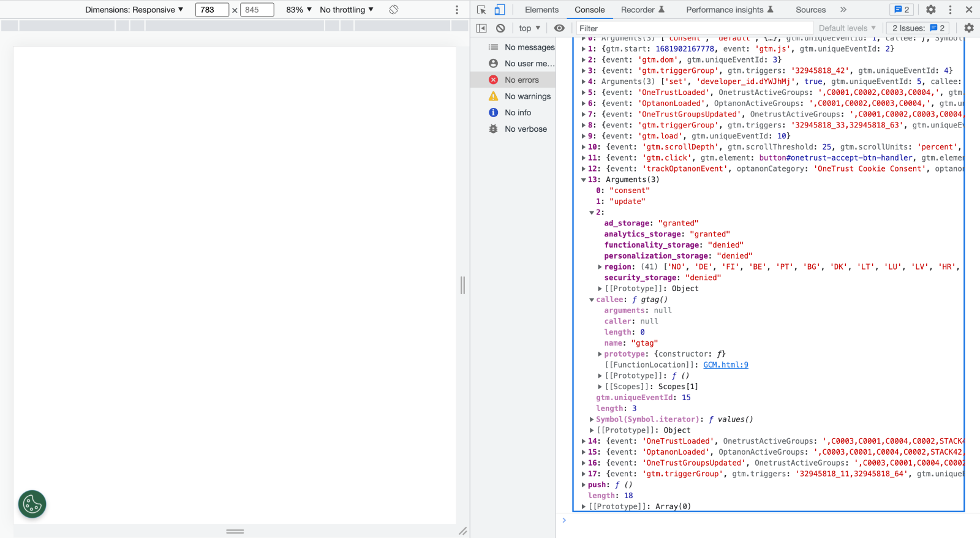Image resolution: width=980 pixels, height=538 pixels.
Task: Click the live expression eye icon
Action: tap(559, 28)
